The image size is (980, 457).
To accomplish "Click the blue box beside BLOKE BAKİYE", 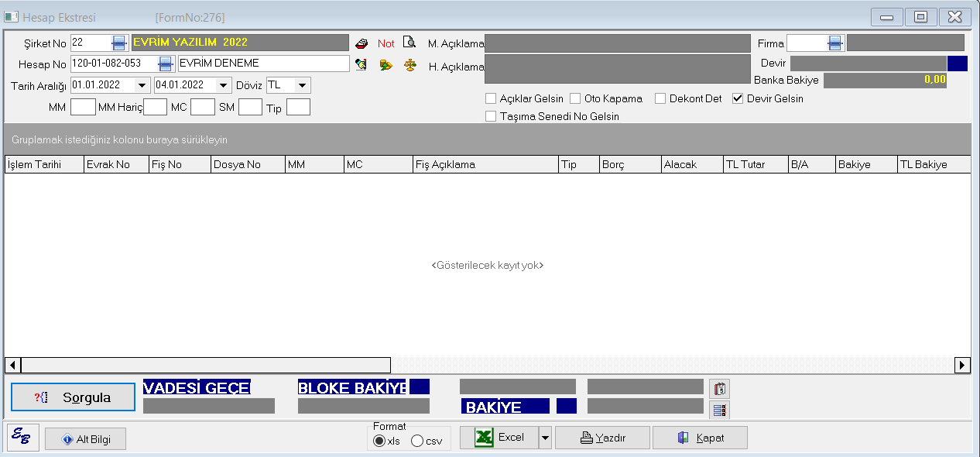I will click(420, 387).
